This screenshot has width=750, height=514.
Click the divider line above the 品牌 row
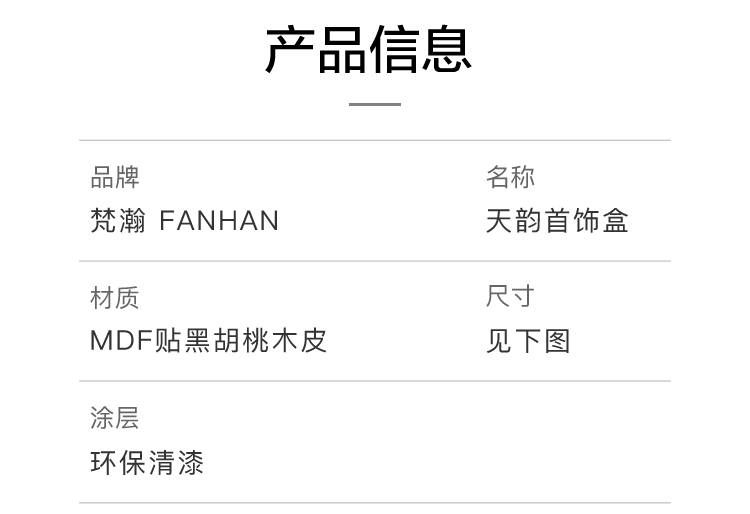375,140
